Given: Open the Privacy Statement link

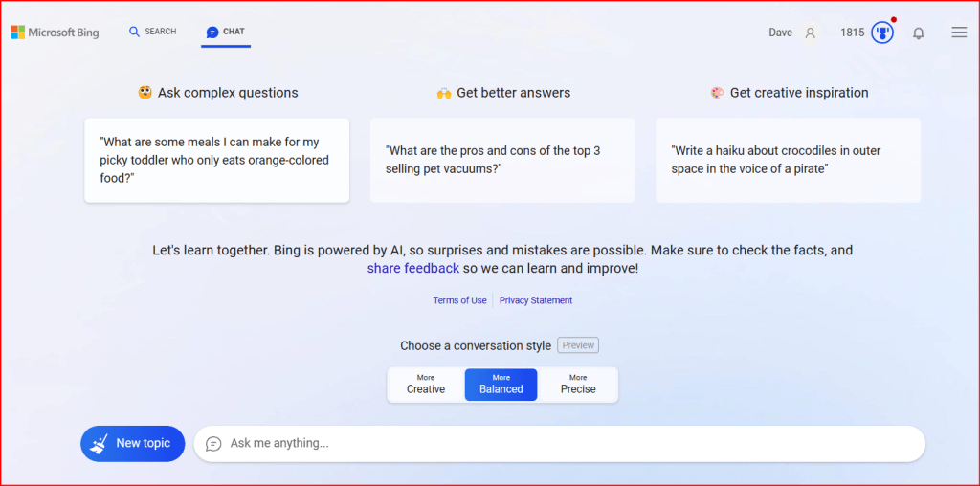Looking at the screenshot, I should coord(536,300).
